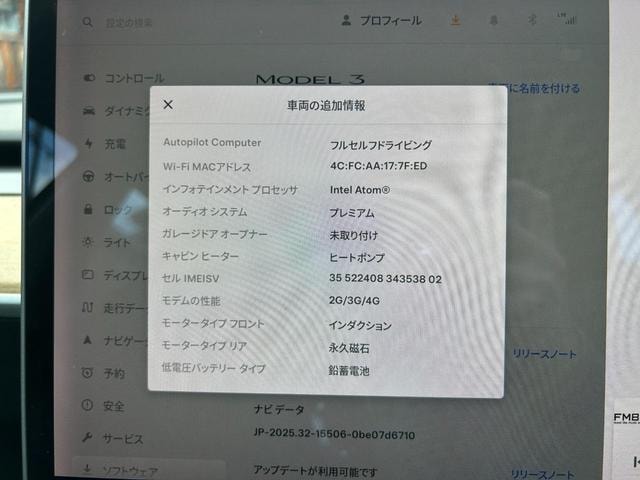Click the 鉛蓄電池 battery type value
Screen dimensions: 640x480
click(x=349, y=371)
